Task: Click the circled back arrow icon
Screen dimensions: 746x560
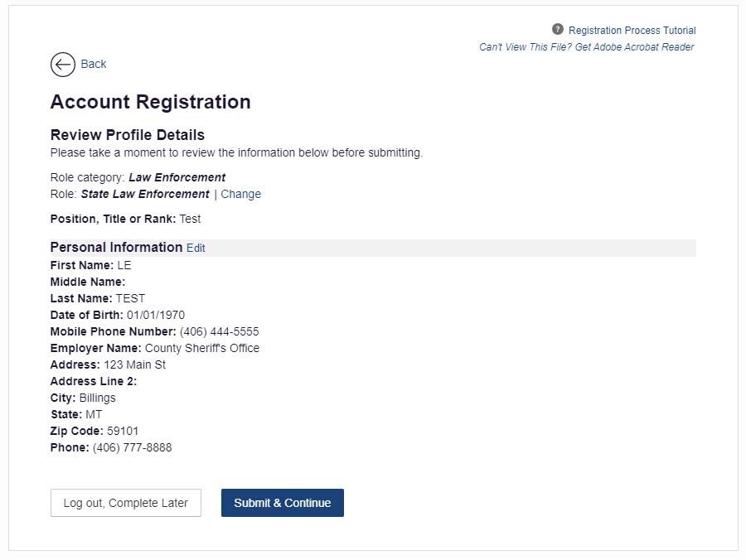Action: [63, 64]
